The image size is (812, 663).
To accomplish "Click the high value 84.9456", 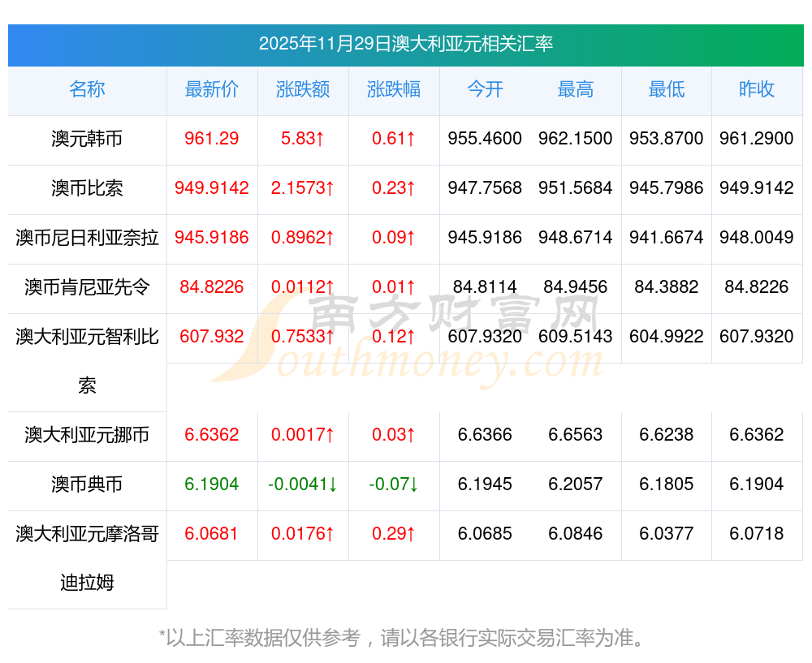I will pyautogui.click(x=576, y=286).
